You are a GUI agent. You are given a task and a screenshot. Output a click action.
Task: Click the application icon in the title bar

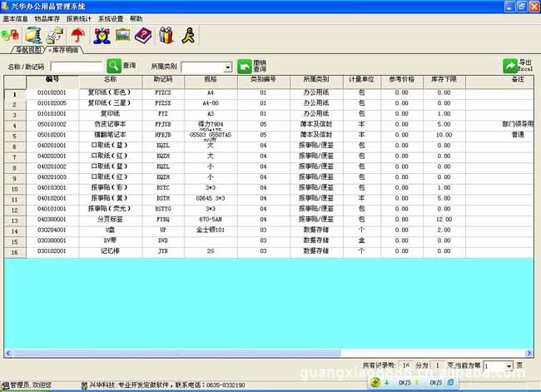(x=5, y=6)
